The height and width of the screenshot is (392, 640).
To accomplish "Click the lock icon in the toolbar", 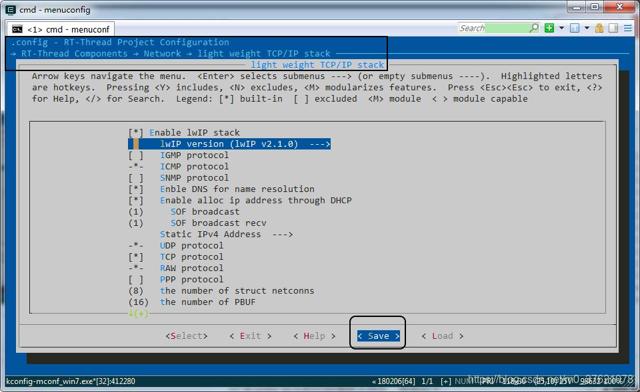I will click(599, 28).
